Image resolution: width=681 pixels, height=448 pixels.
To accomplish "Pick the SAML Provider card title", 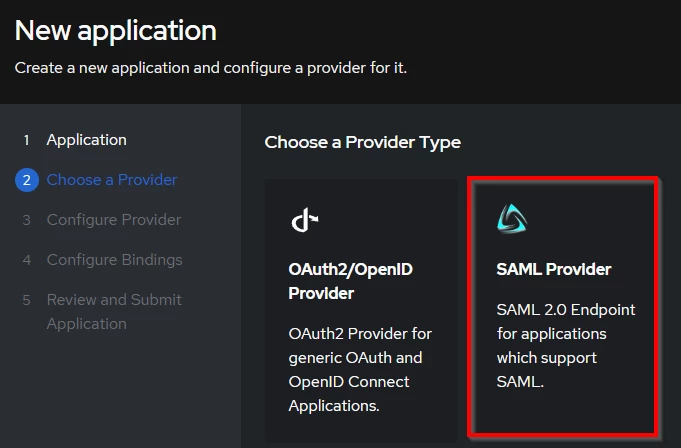I will [554, 270].
